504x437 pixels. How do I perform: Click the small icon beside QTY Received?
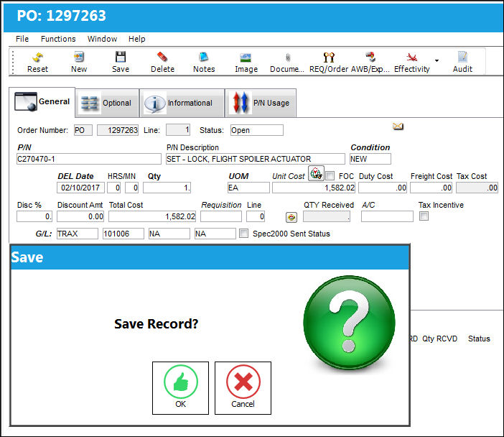(291, 218)
